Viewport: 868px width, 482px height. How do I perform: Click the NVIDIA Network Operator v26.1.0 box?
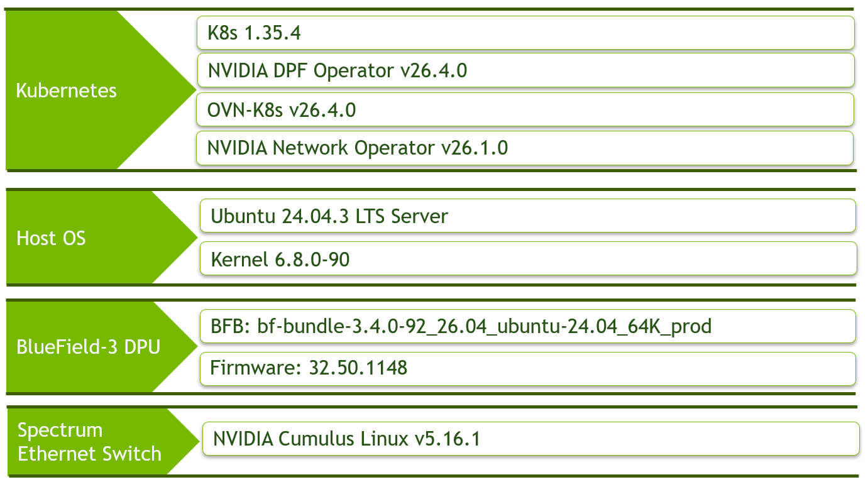[x=525, y=148]
